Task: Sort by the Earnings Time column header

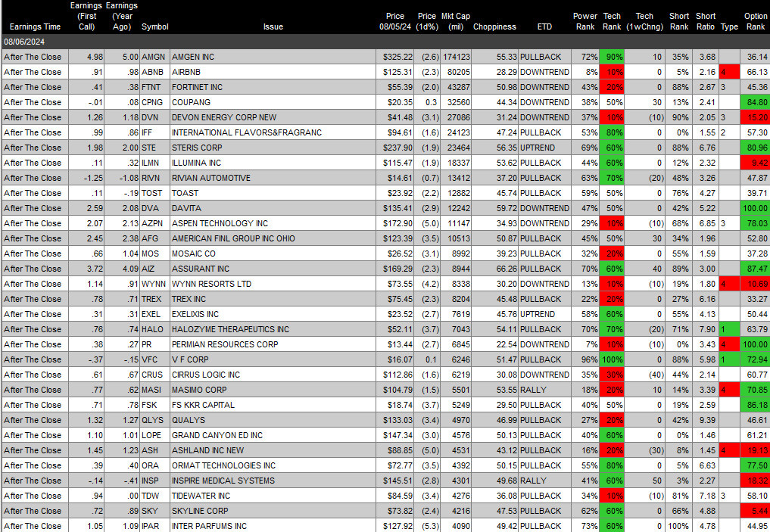Action: tap(35, 27)
